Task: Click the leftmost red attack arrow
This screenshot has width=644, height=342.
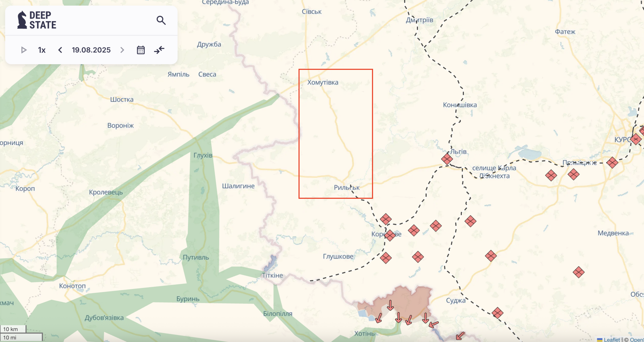Action: point(379,318)
